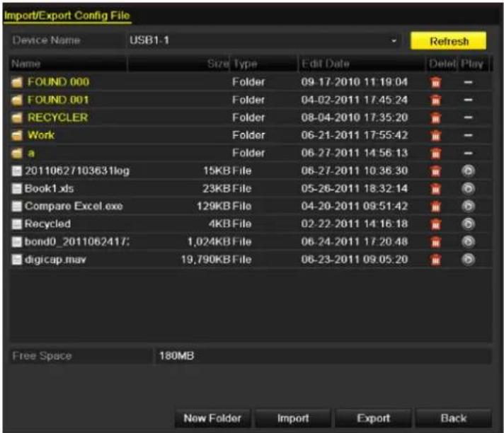
Task: Click the FOUND.001 folder icon
Action: 17,100
